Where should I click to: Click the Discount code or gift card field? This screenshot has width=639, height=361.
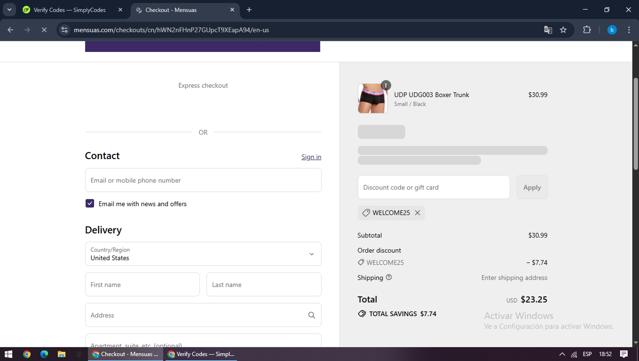click(434, 187)
